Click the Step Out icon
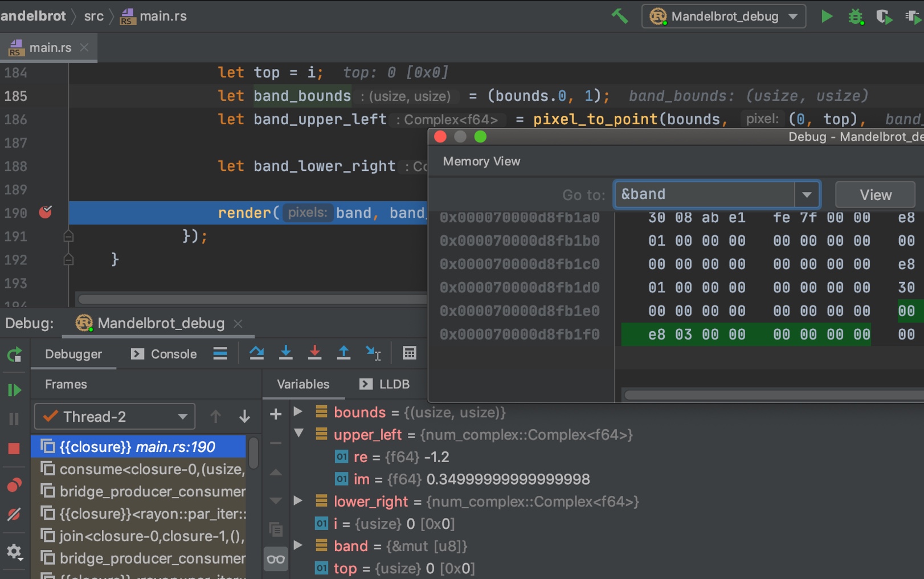The image size is (924, 579). tap(344, 353)
